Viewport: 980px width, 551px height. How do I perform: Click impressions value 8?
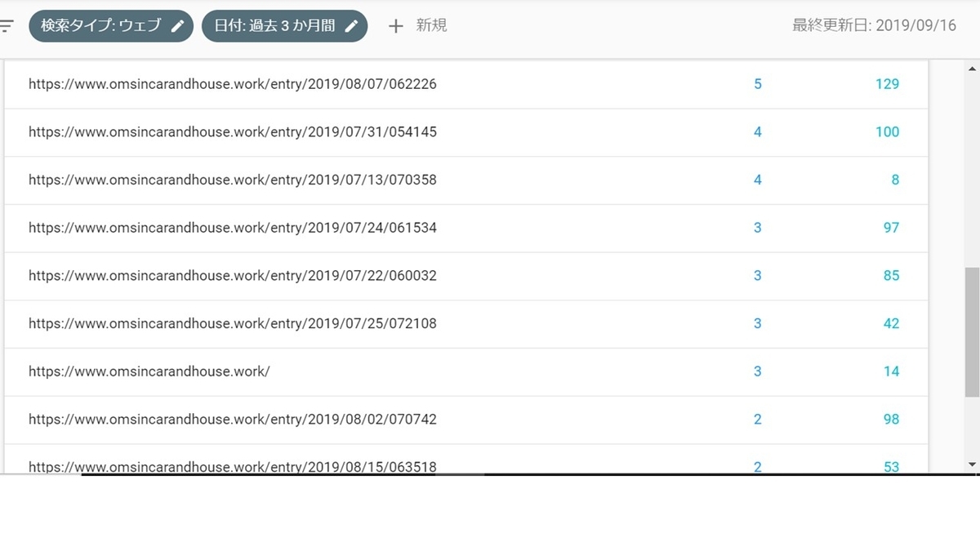[x=895, y=180]
